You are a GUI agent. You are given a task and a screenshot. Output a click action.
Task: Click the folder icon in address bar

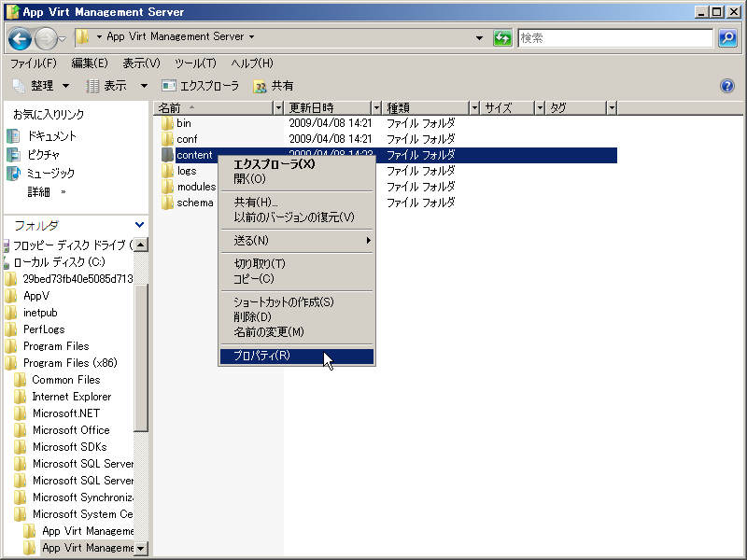tap(82, 36)
